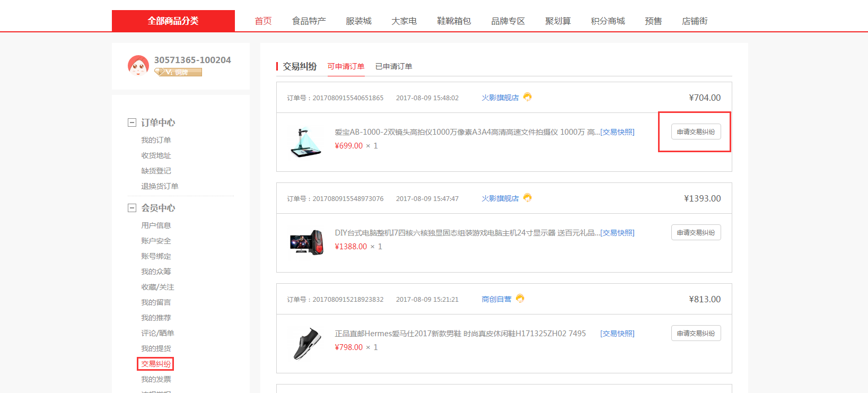Click the user avatar icon

point(138,66)
